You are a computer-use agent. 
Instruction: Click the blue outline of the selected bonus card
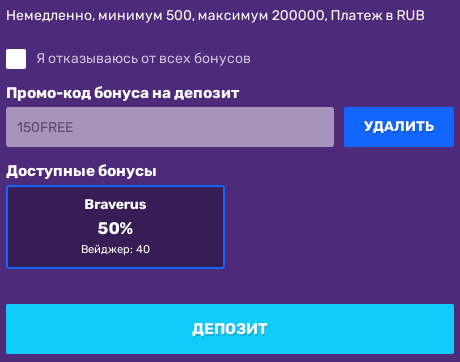pyautogui.click(x=7, y=227)
